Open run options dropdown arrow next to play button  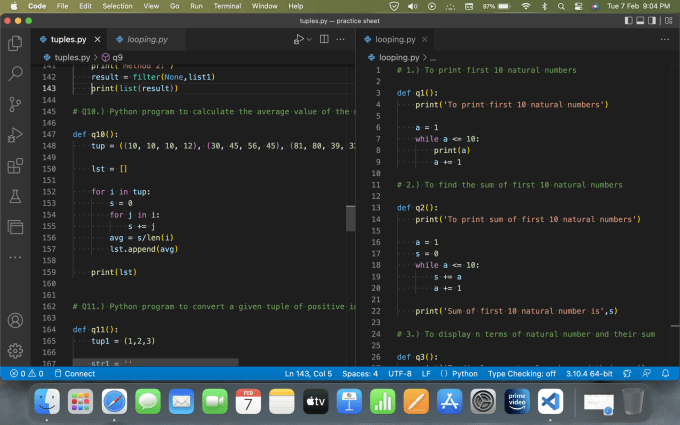coord(309,39)
